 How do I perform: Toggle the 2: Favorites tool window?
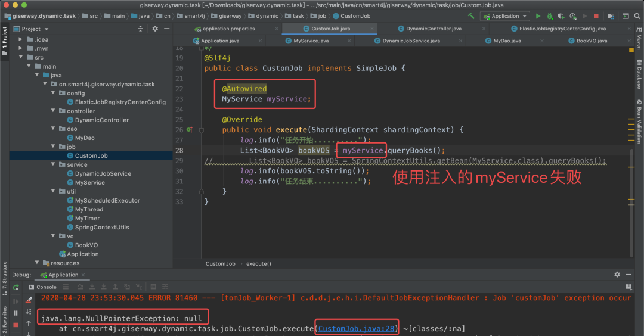coord(5,320)
